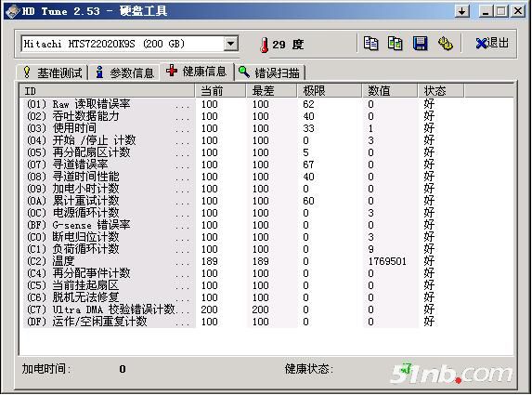Click the 数值 column header

389,91
